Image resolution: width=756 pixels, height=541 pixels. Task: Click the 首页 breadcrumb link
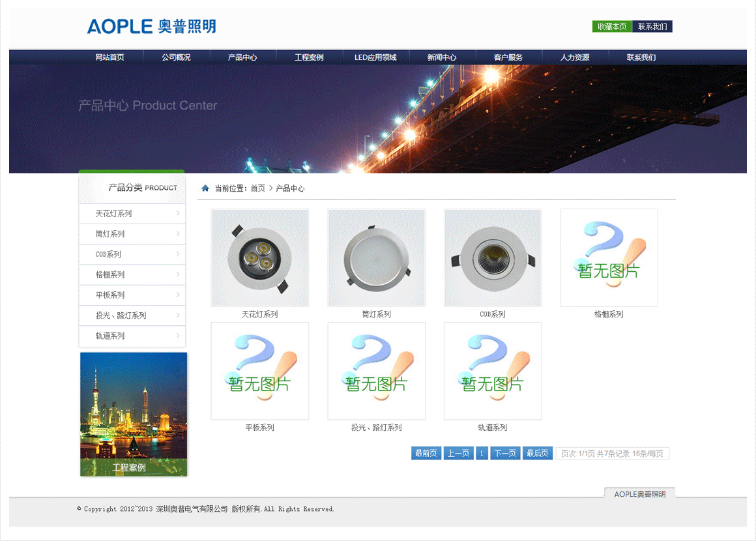coord(257,188)
